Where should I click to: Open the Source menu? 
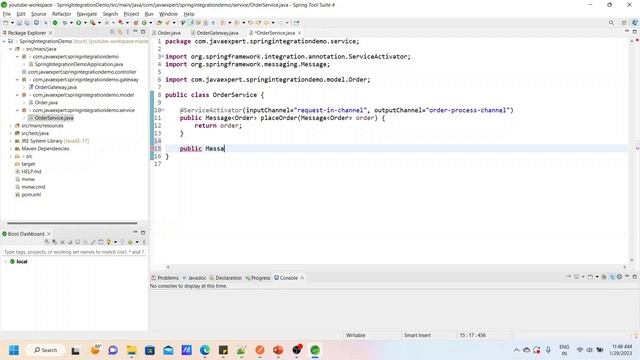(39, 14)
